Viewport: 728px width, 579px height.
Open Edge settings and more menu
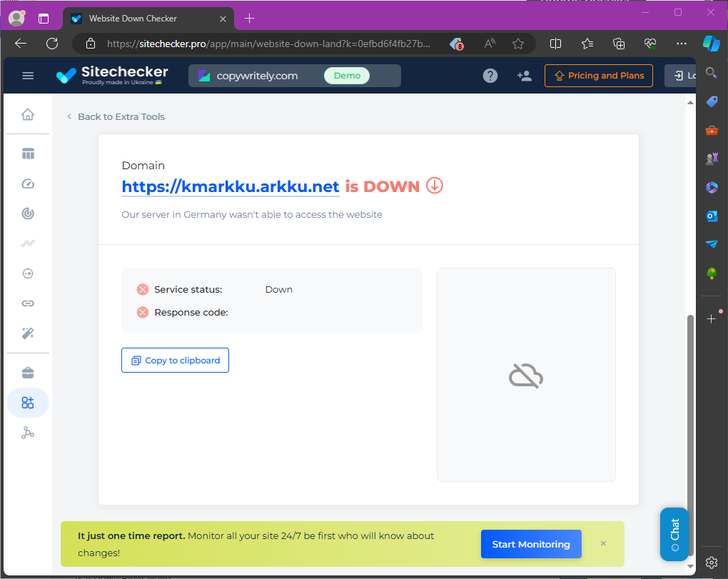click(x=682, y=44)
